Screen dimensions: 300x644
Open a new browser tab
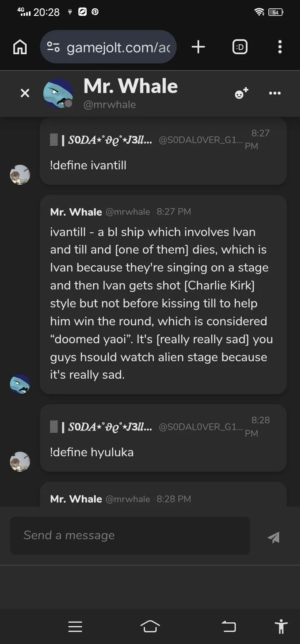click(198, 47)
